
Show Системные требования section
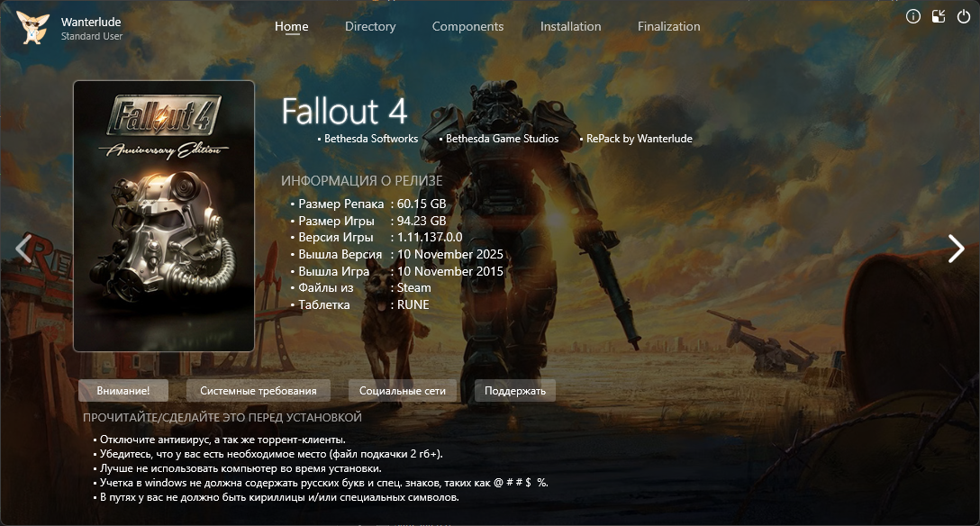(x=259, y=391)
